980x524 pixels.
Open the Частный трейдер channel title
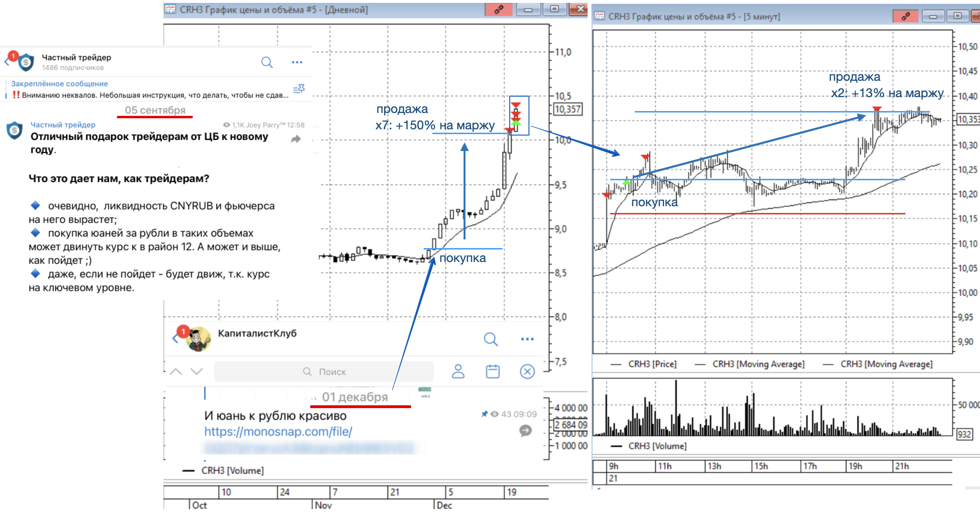tap(76, 57)
